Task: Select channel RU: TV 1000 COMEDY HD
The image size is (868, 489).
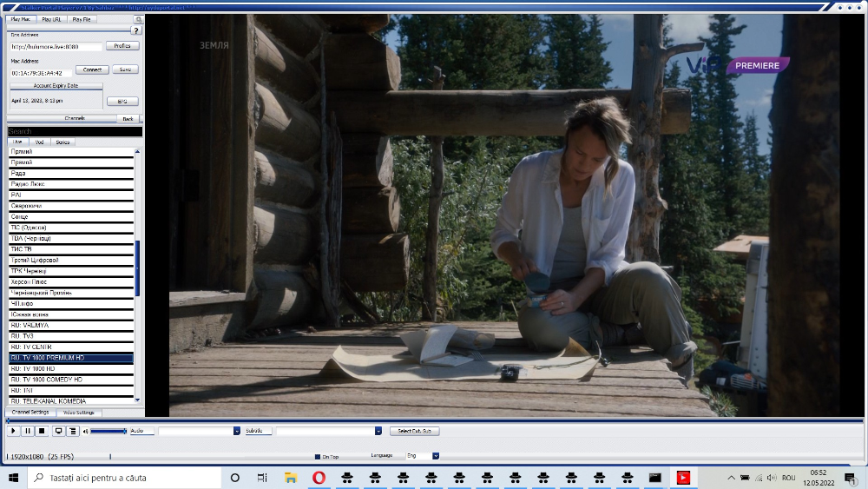Action: [71, 380]
